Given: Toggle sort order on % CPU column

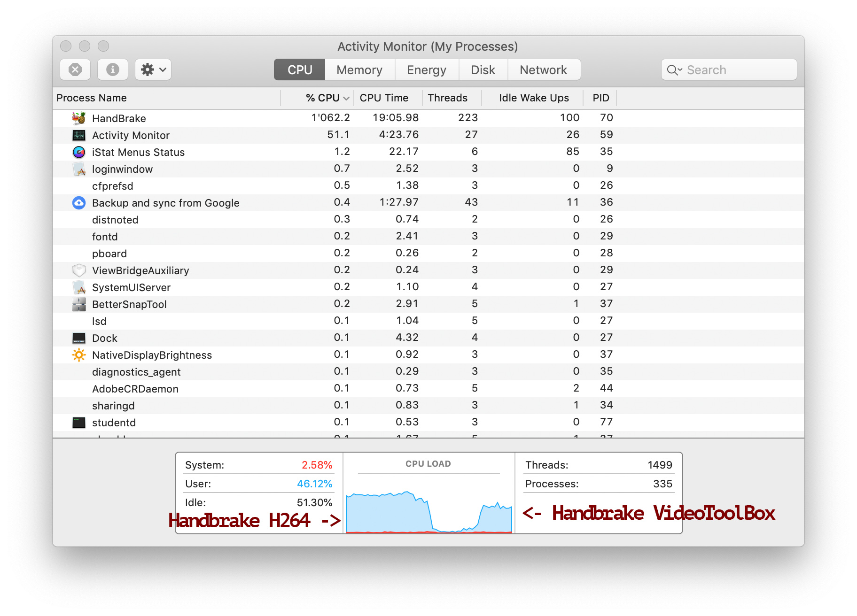Looking at the screenshot, I should point(327,98).
